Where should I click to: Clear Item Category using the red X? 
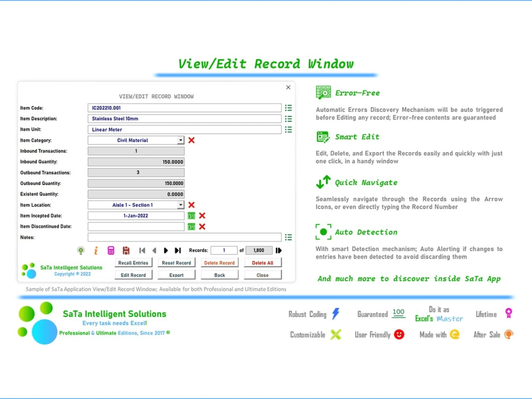coord(190,140)
